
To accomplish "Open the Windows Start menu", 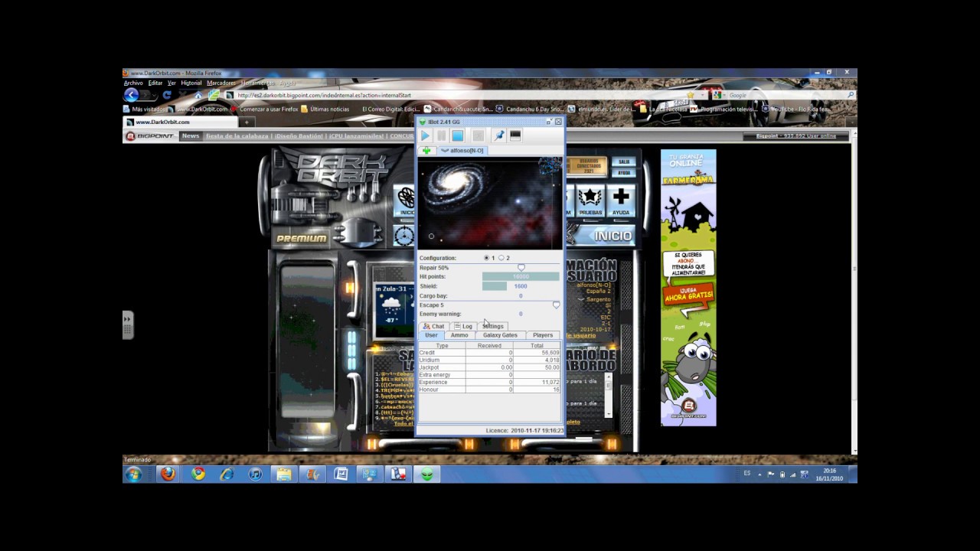I will (134, 474).
